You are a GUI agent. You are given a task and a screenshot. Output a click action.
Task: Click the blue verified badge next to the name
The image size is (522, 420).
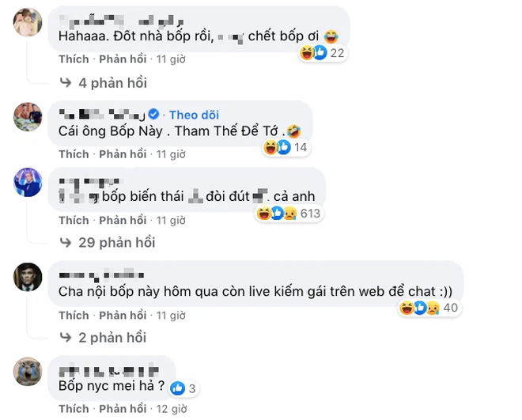153,114
